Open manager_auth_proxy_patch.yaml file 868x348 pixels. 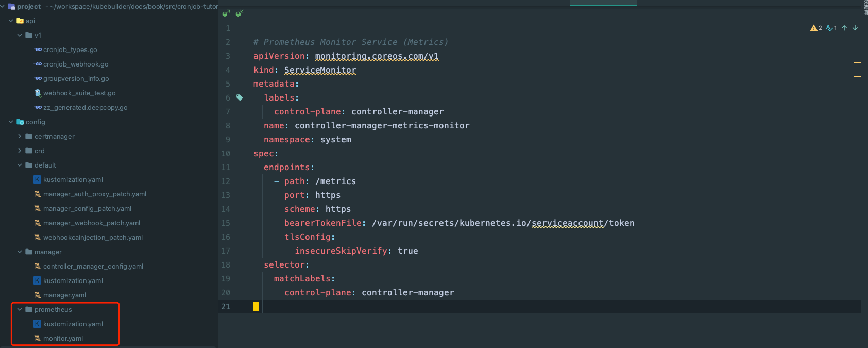tap(94, 194)
